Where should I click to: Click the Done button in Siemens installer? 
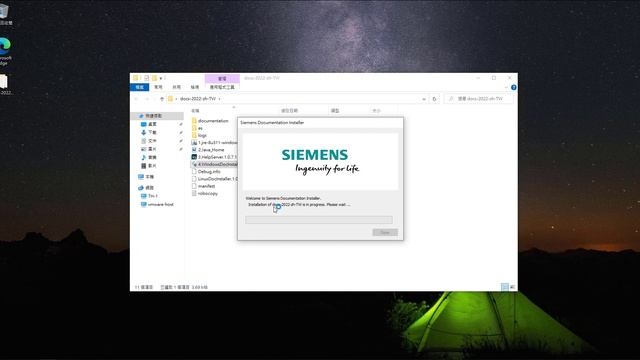[385, 232]
